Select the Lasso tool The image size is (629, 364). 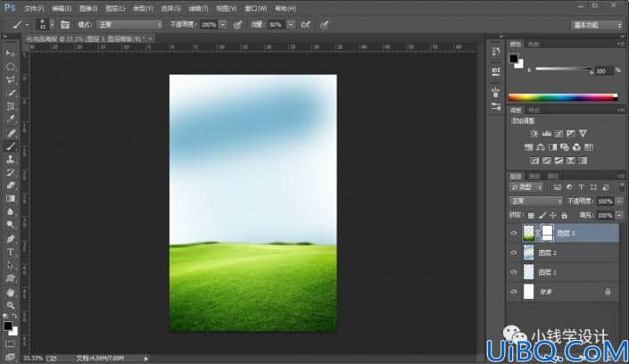pyautogui.click(x=11, y=80)
